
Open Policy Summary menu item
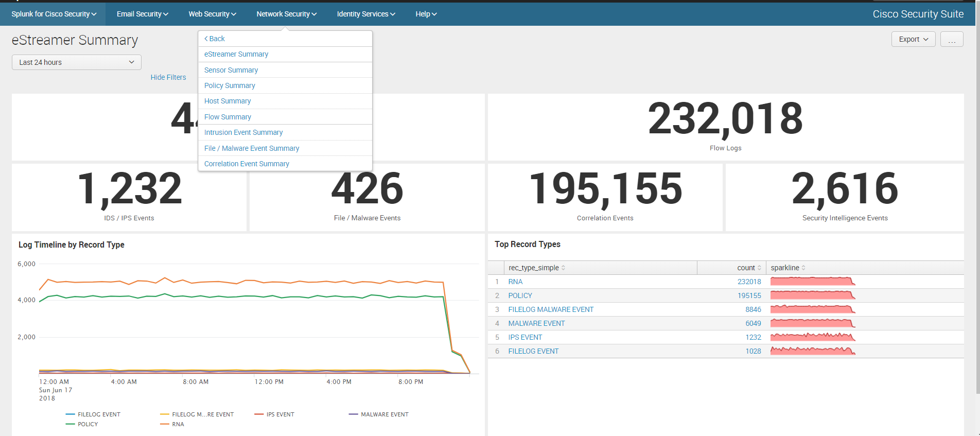click(x=230, y=85)
